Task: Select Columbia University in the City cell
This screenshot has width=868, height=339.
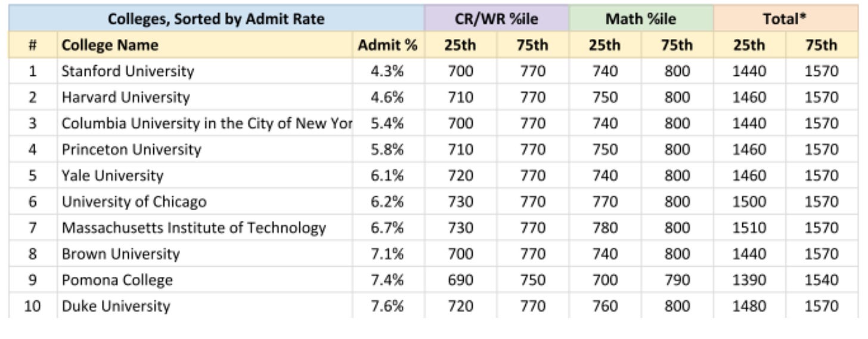Action: (206, 124)
